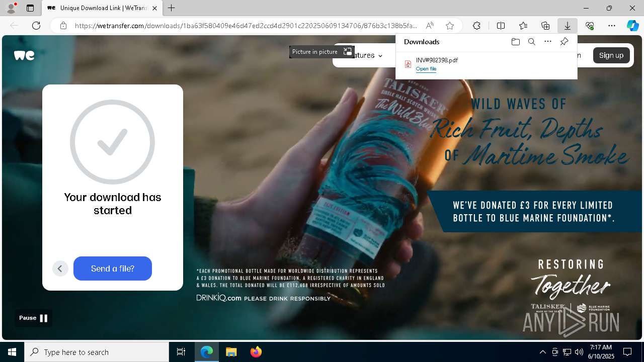The width and height of the screenshot is (644, 362).
Task: Add page to favorites star
Action: pos(450,26)
